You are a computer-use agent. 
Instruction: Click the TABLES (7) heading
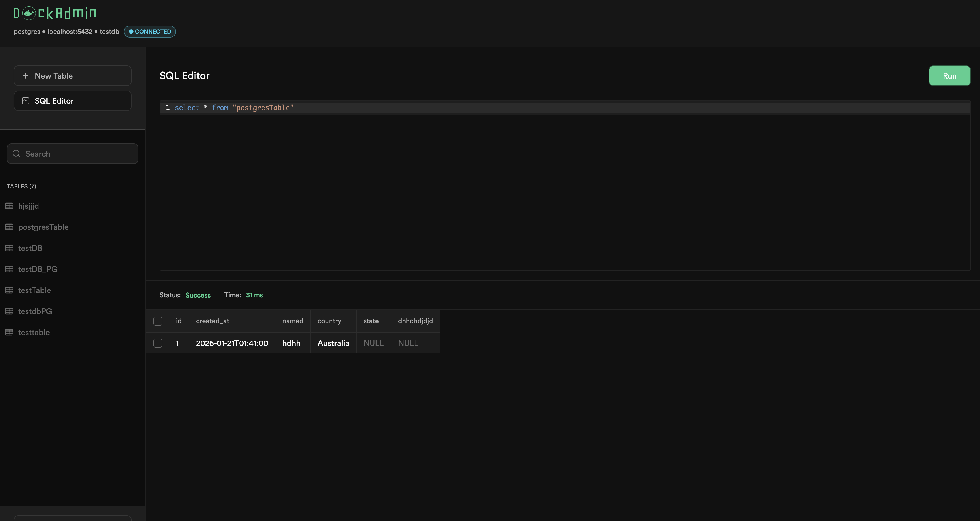[x=21, y=186]
